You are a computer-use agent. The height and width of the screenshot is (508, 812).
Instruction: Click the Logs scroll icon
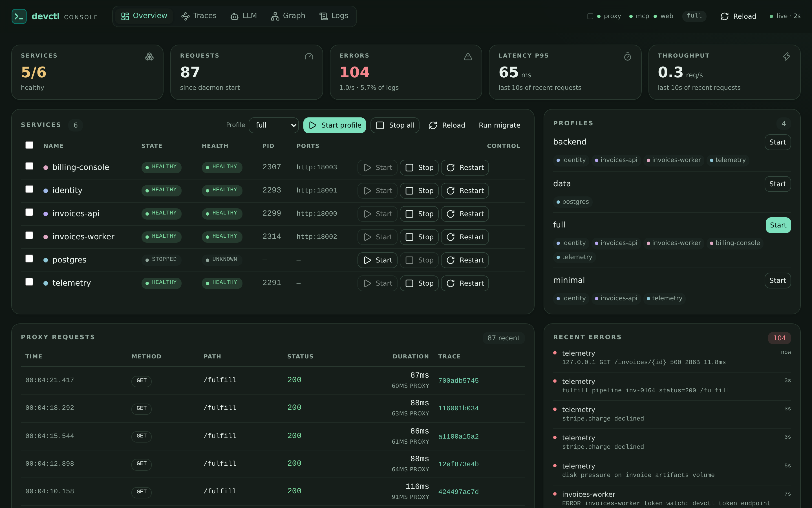coord(323,16)
